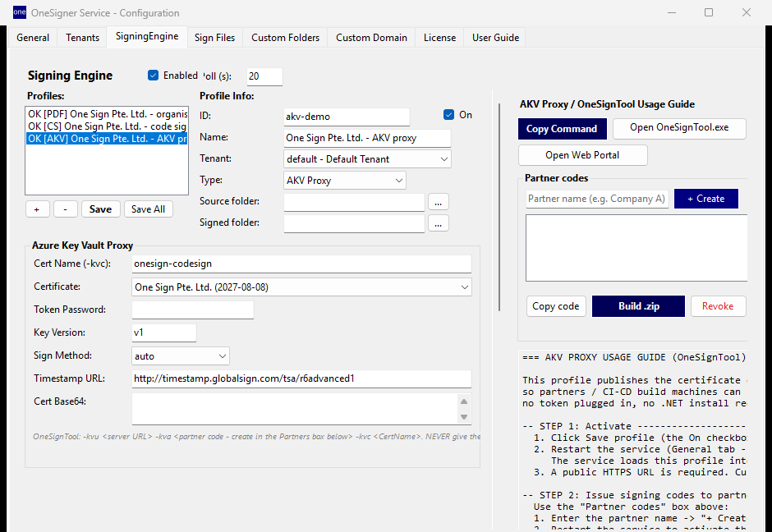
Task: Browse for Signed folder with ellipsis button
Action: 439,224
